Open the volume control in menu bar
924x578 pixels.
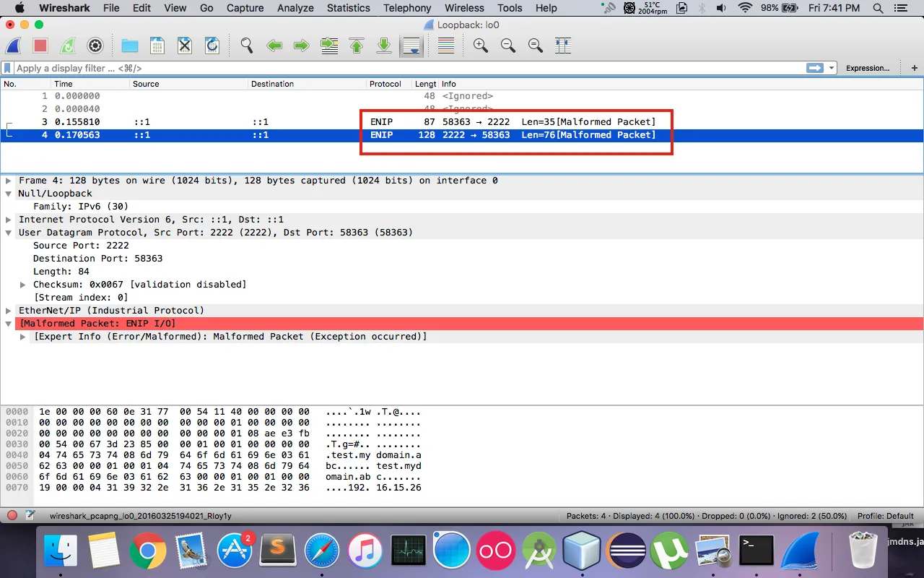[x=721, y=8]
